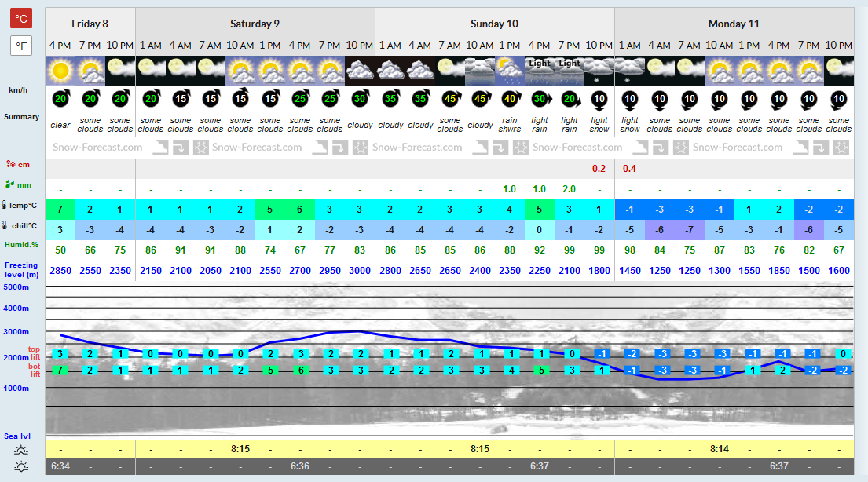Image resolution: width=868 pixels, height=482 pixels.
Task: Click the sunset icon on left
Action: click(21, 466)
